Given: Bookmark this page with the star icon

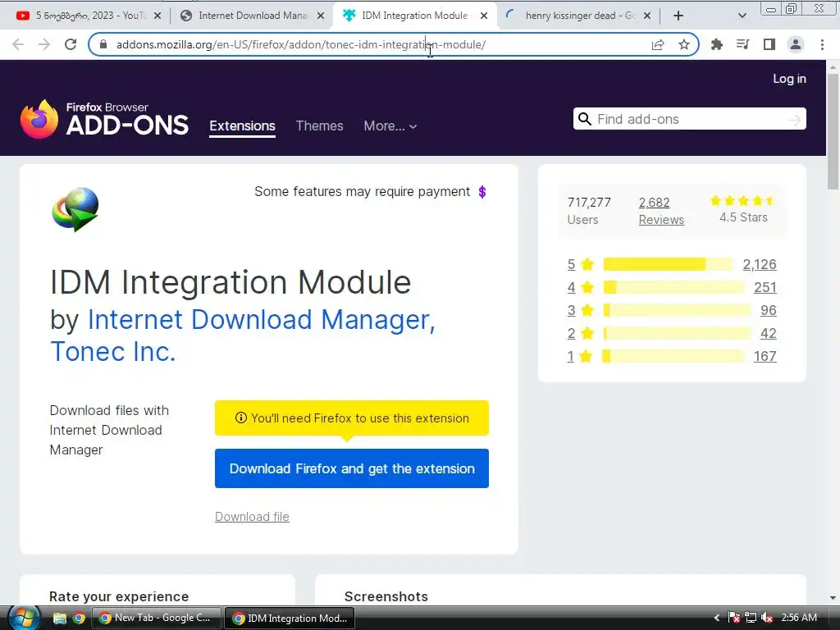Looking at the screenshot, I should [684, 44].
